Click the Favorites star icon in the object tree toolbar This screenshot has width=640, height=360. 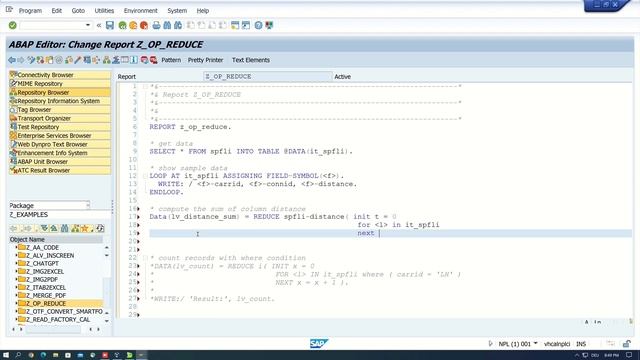point(84,229)
